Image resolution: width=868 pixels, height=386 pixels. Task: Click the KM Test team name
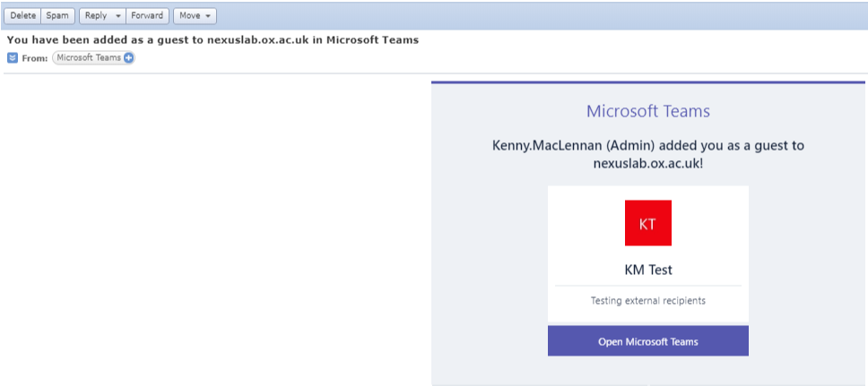pos(647,269)
